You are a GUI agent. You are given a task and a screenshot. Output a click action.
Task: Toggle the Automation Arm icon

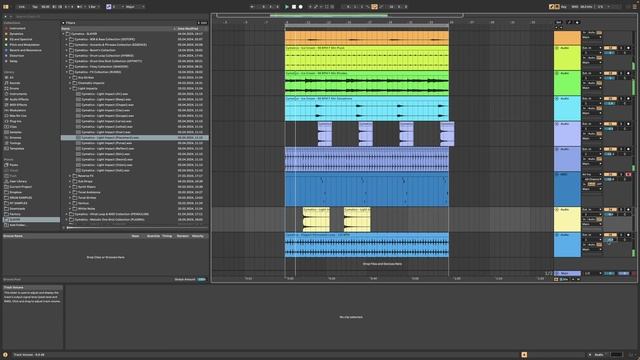[x=316, y=7]
